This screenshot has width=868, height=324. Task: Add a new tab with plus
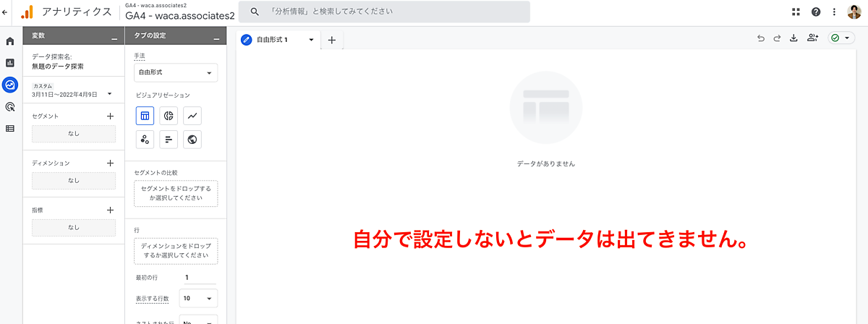(x=332, y=40)
